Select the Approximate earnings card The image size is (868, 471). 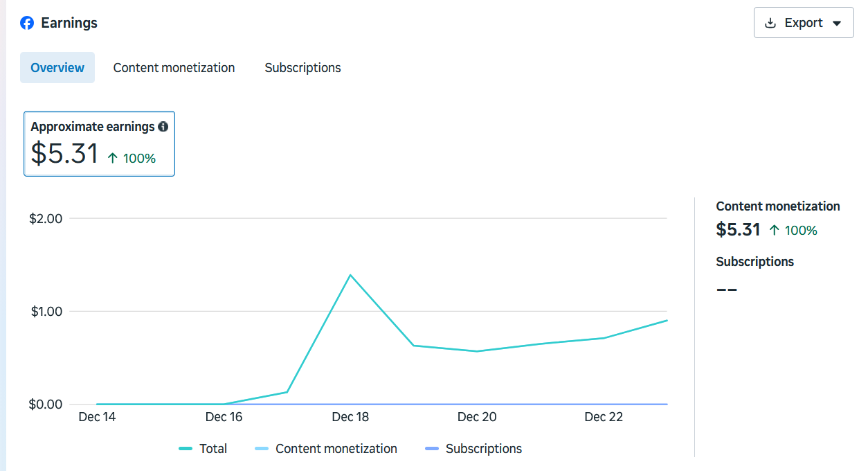tap(99, 143)
